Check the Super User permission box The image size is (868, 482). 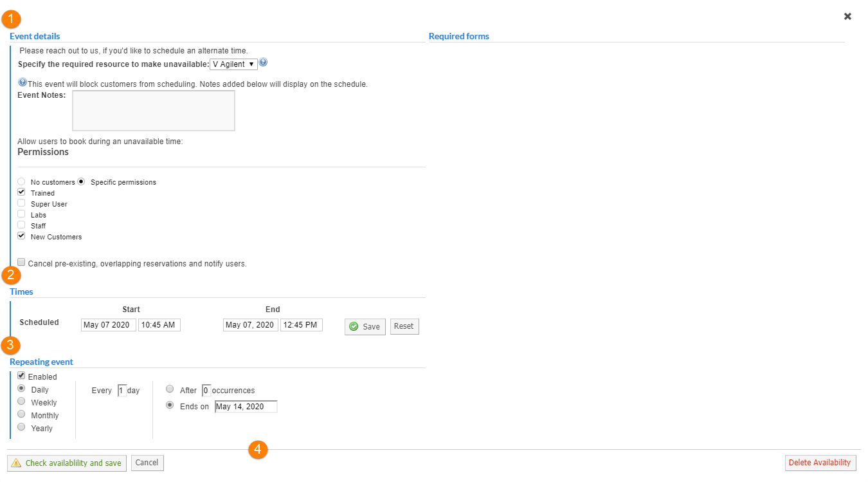22,203
